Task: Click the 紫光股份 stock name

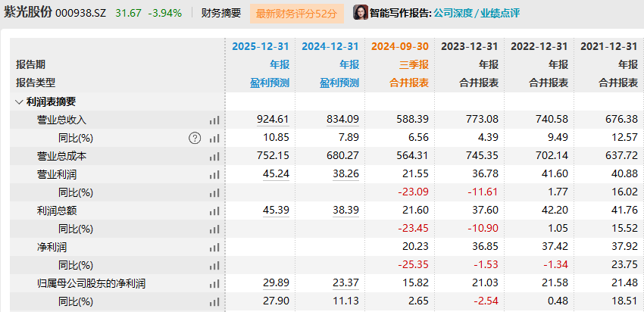Action: 28,12
